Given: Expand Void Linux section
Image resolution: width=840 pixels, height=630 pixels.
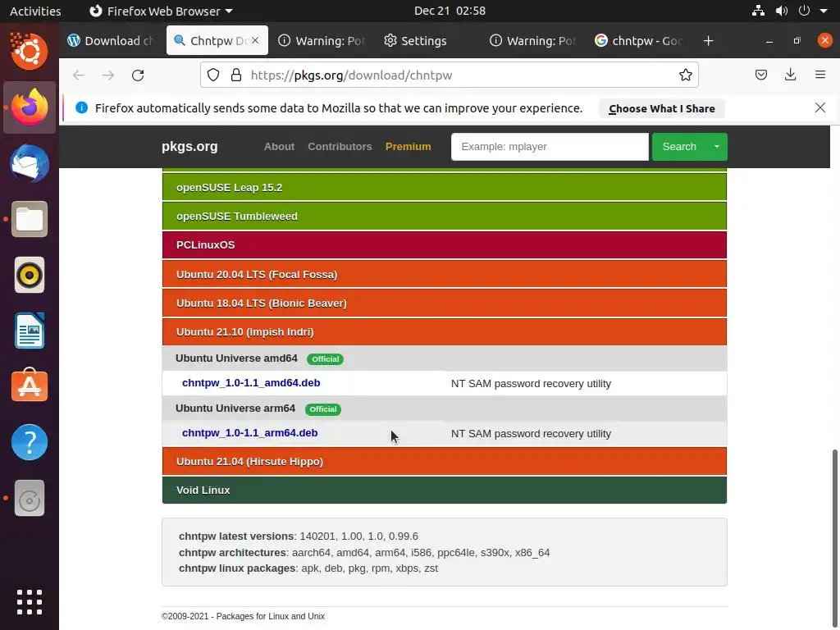Looking at the screenshot, I should tap(444, 491).
